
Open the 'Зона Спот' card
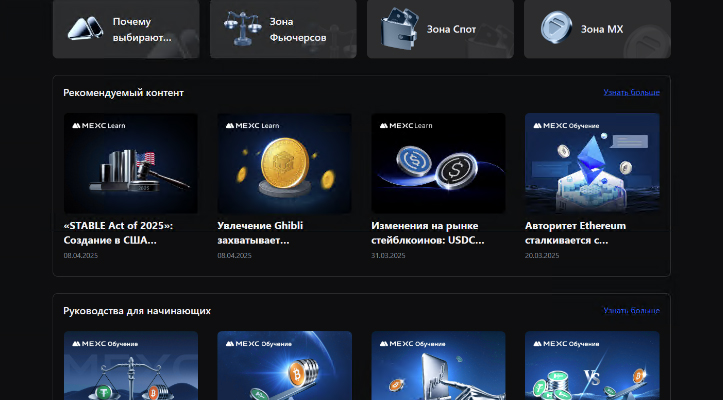coord(440,29)
